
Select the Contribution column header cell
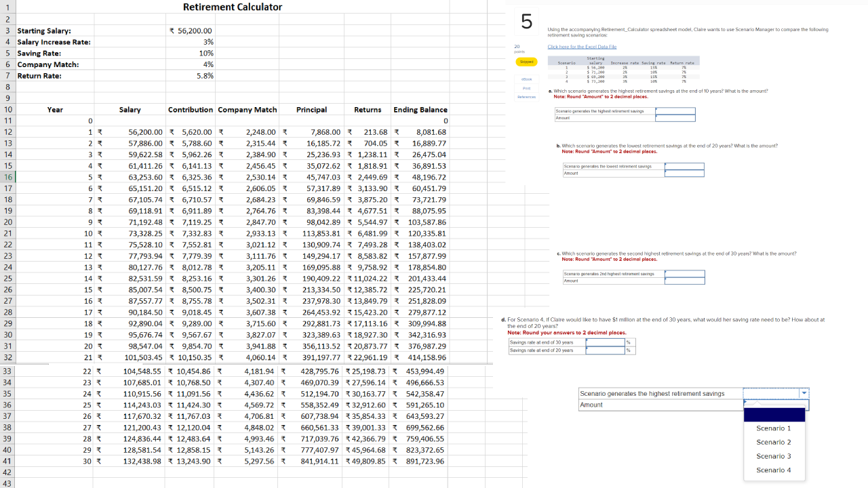191,110
